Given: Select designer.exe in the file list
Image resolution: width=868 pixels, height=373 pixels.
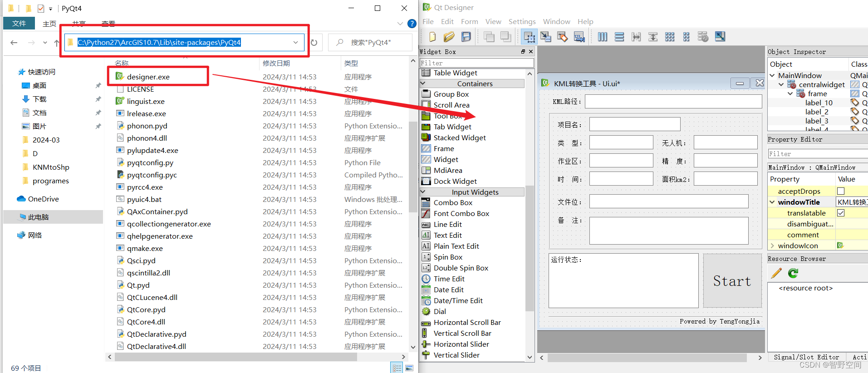Looking at the screenshot, I should 148,77.
